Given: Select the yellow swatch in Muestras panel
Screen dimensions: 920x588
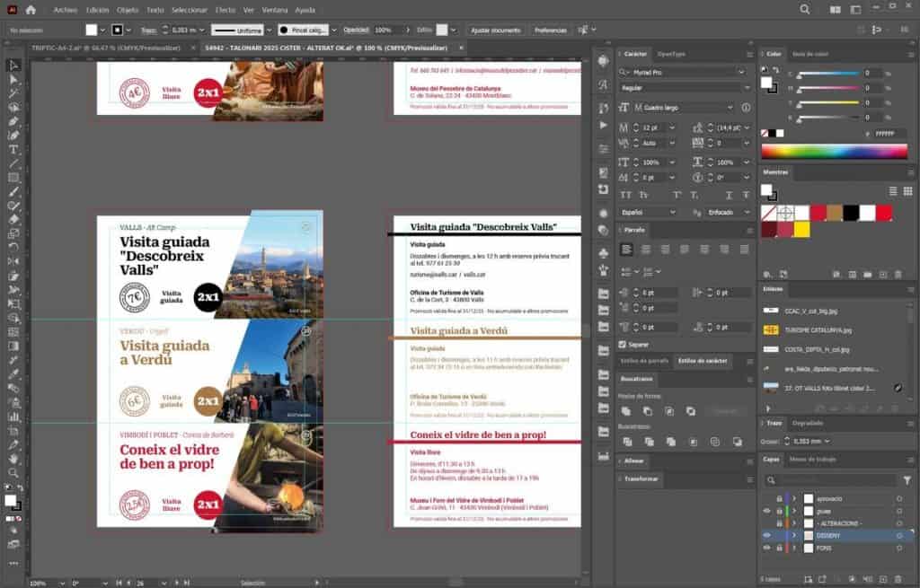Looking at the screenshot, I should tap(801, 229).
